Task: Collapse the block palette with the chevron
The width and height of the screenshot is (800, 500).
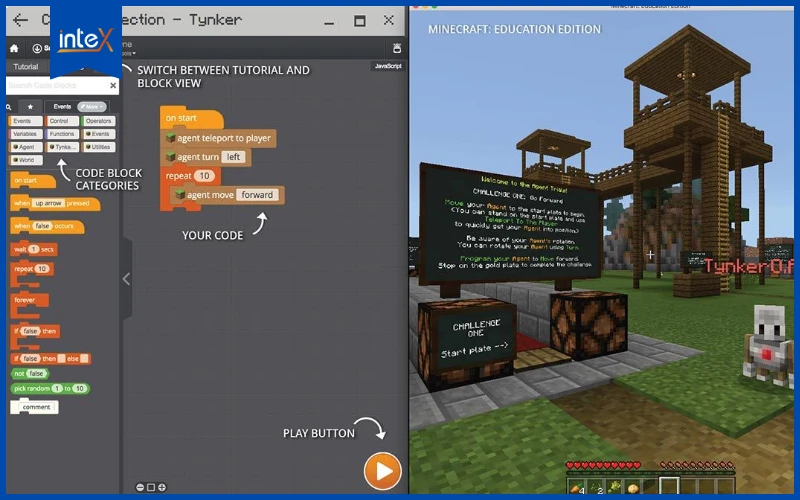Action: click(126, 279)
